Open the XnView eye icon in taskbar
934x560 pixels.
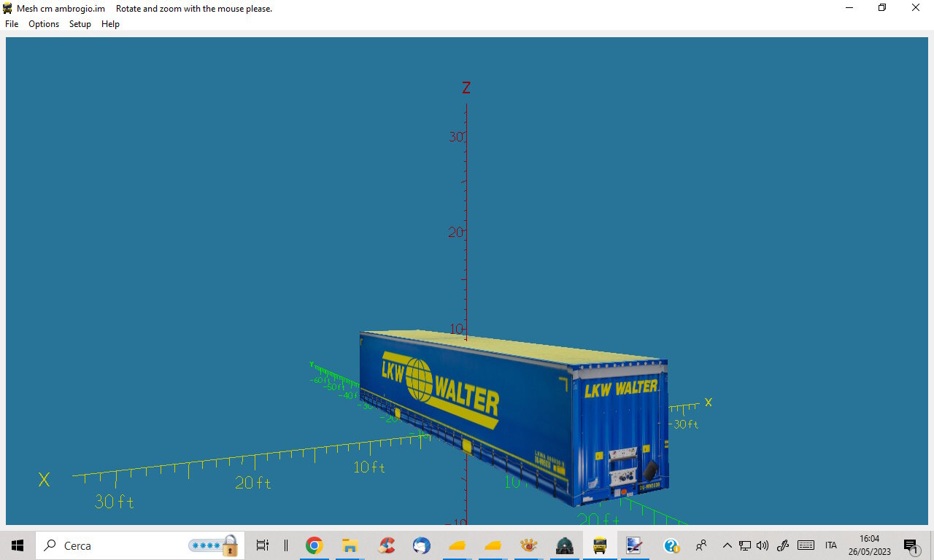click(529, 545)
